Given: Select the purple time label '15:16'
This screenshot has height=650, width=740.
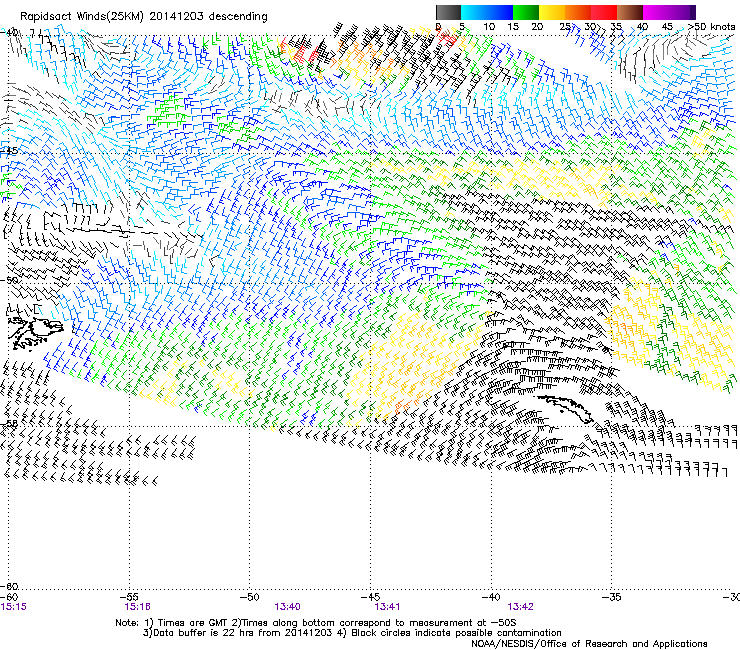Looking at the screenshot, I should (x=137, y=607).
